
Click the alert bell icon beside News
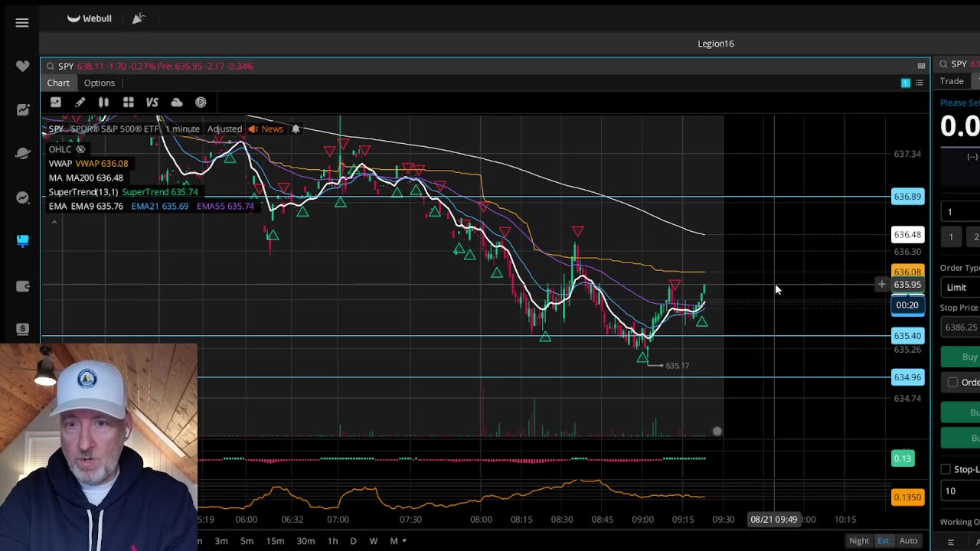click(x=296, y=129)
